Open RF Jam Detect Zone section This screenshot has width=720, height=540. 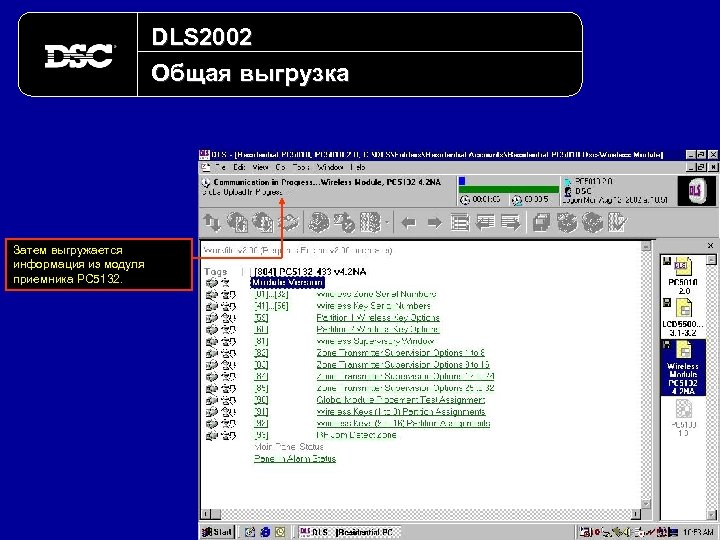click(x=356, y=435)
